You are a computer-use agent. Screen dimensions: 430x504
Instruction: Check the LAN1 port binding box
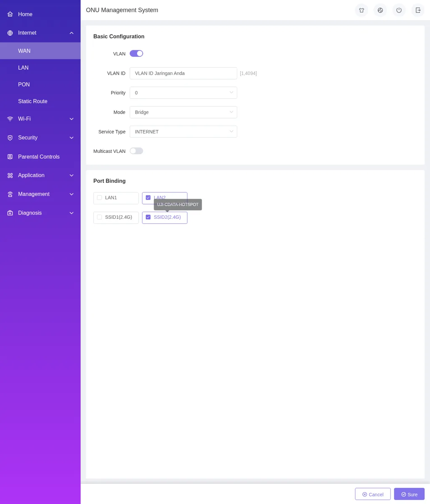pos(100,198)
